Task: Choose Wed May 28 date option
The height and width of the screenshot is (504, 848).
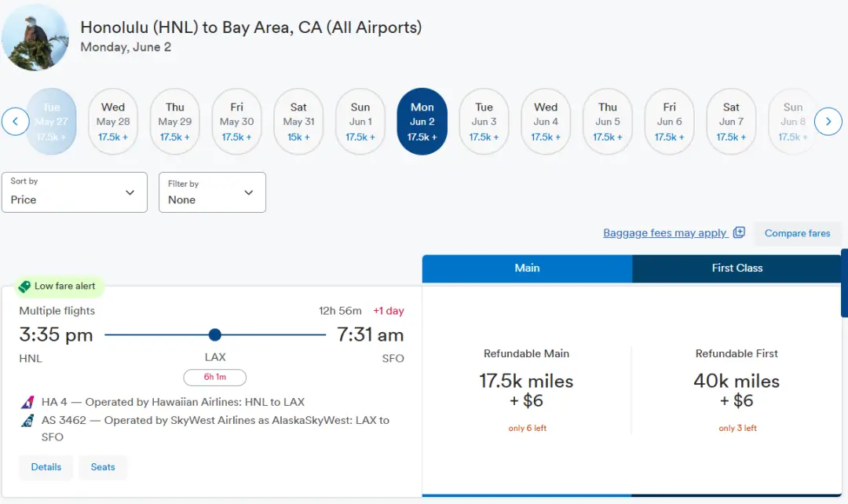Action: (x=113, y=122)
